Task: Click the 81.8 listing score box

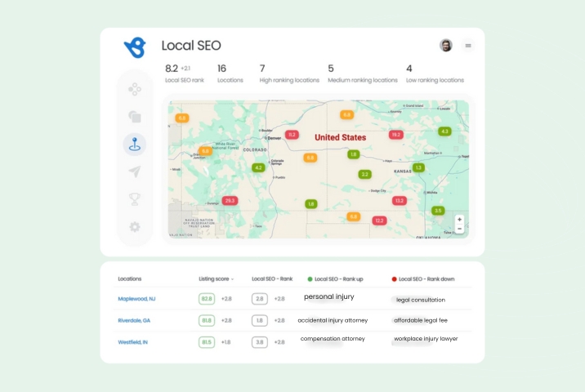Action: (x=207, y=320)
